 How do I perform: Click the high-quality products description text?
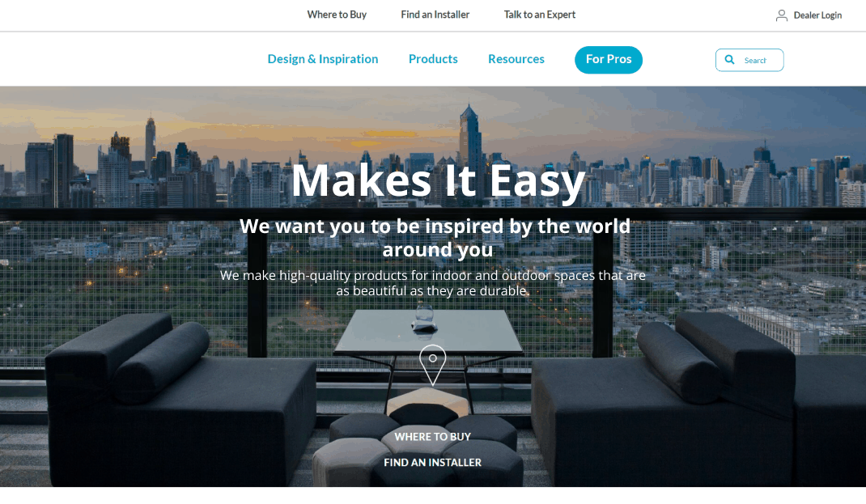433,282
